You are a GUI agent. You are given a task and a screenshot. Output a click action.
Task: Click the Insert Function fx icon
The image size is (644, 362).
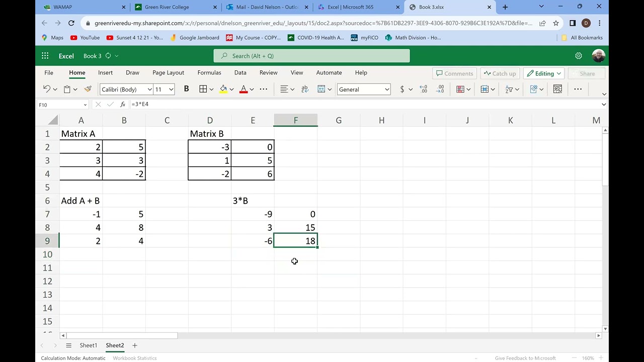pyautogui.click(x=123, y=104)
